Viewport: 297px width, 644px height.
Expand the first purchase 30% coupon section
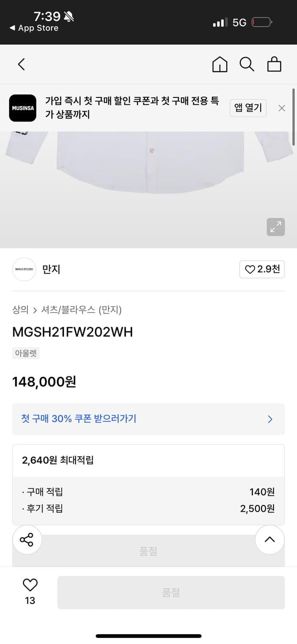(148, 419)
